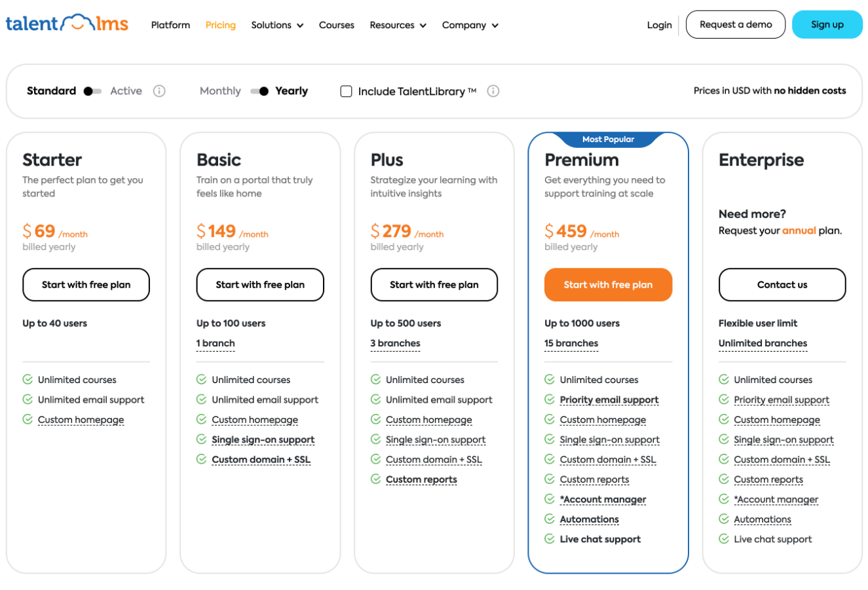Screen dimensions: 868x590
Task: Click Automations in Premium plan
Action: [589, 520]
